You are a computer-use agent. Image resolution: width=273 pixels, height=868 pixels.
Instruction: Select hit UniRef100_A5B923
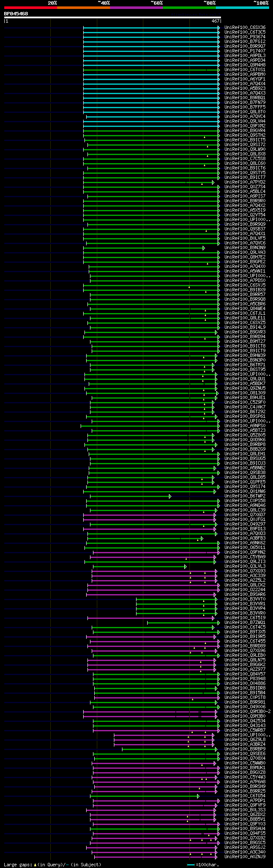tap(245, 88)
